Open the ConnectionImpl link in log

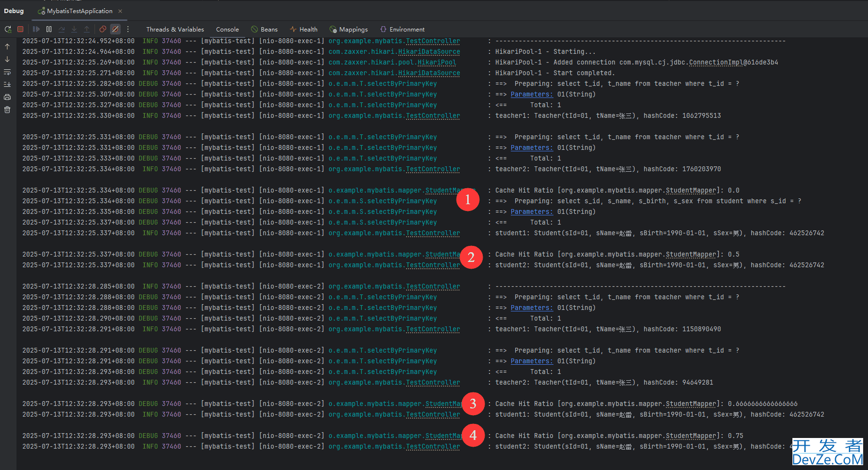[716, 63]
